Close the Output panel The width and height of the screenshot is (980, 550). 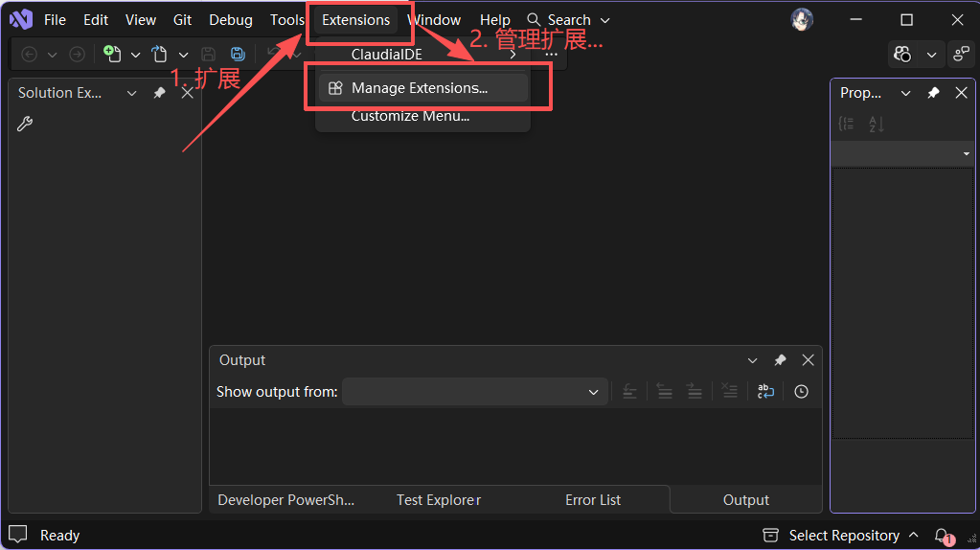(809, 360)
